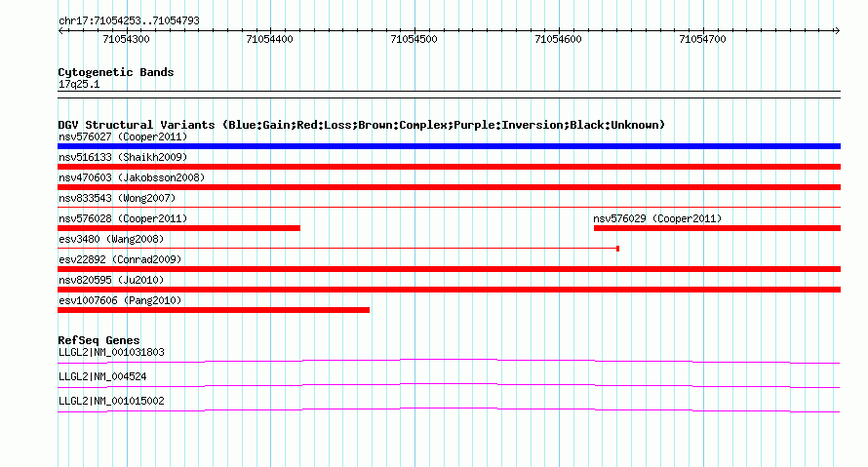Open variant label nsv576027 (Cooper2011)
Screen dimensions: 868x467
click(123, 136)
